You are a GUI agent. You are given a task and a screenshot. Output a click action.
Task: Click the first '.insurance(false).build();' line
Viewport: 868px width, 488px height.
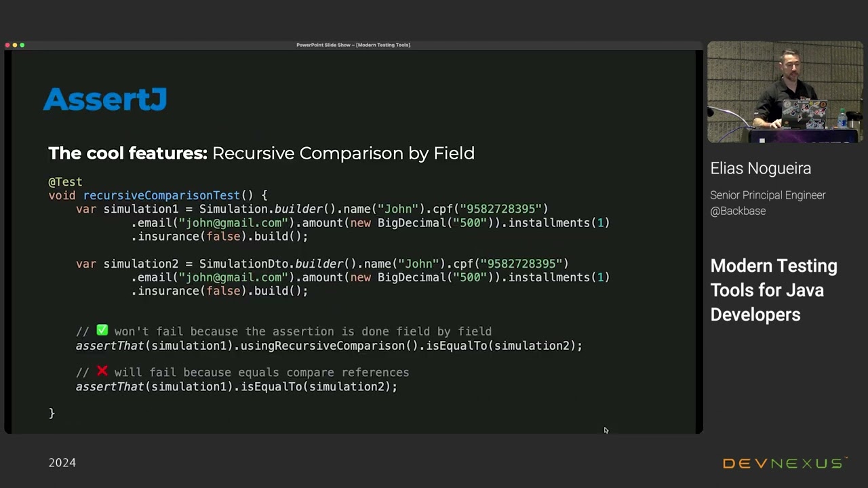click(220, 237)
